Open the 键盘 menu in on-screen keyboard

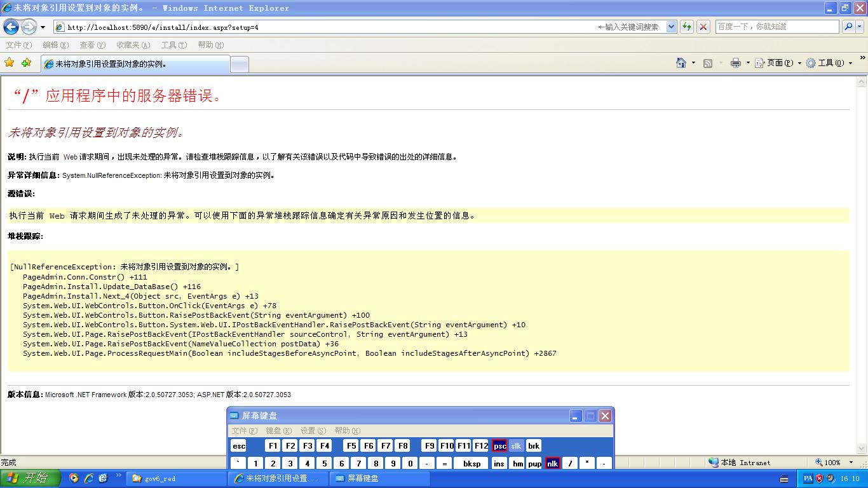278,431
